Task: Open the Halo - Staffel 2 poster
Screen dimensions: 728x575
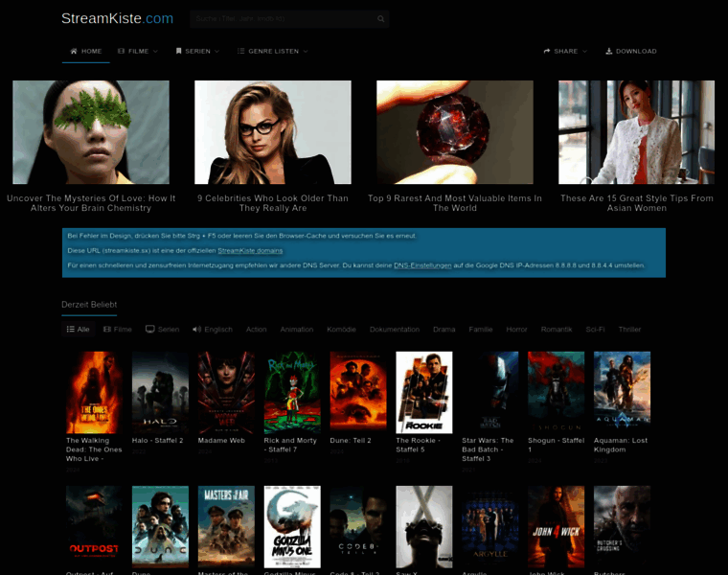Action: pyautogui.click(x=160, y=393)
